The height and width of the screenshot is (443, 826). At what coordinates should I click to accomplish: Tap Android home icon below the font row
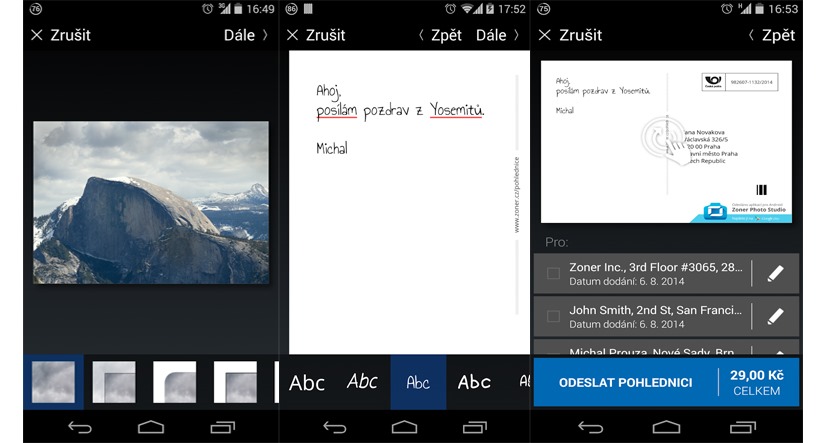(406, 427)
